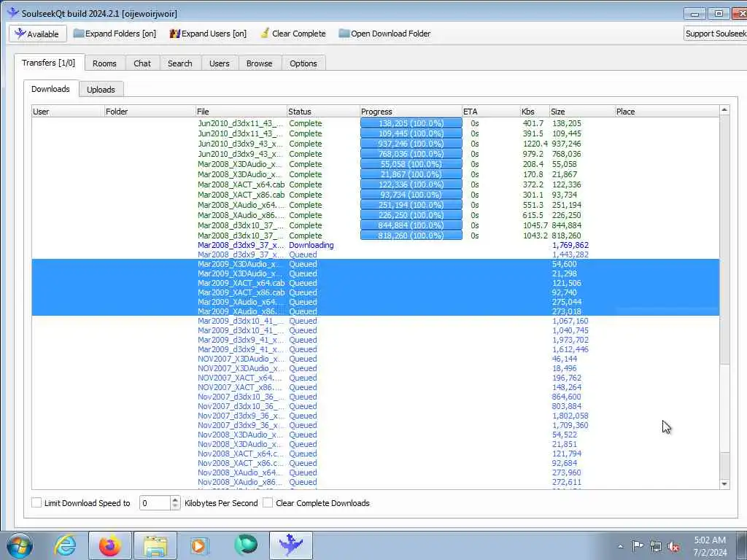Select the queued row with size 46,144
The height and width of the screenshot is (560, 747).
tap(376, 359)
